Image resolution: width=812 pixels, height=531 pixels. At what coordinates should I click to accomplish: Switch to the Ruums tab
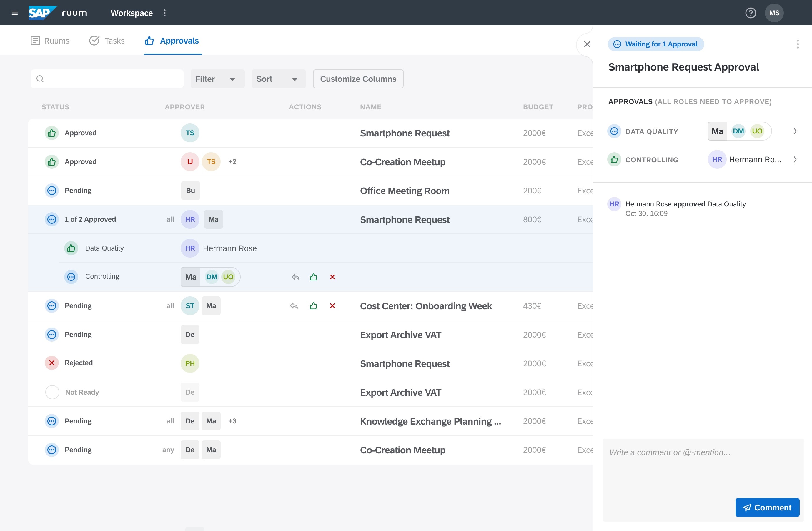(x=50, y=41)
